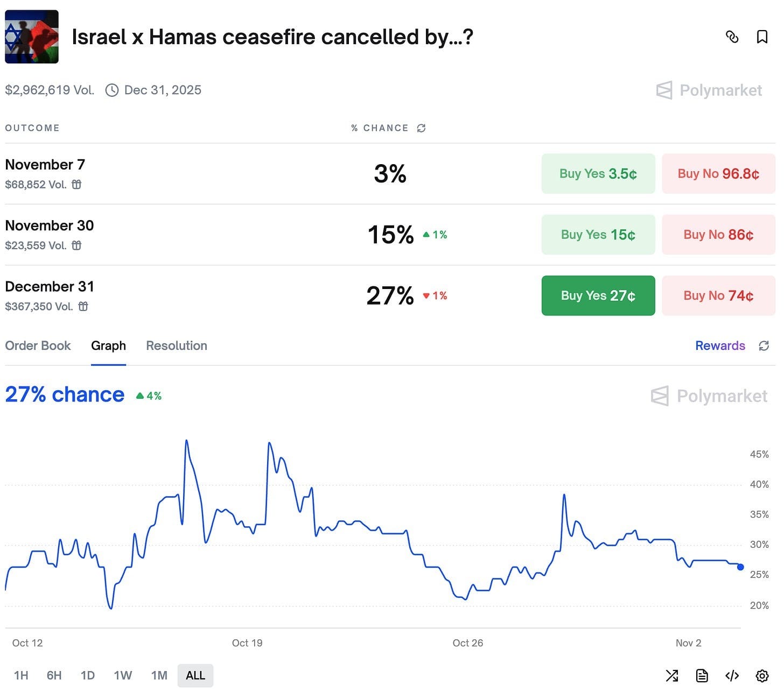Open the Rewards link
The height and width of the screenshot is (699, 784).
tap(720, 346)
